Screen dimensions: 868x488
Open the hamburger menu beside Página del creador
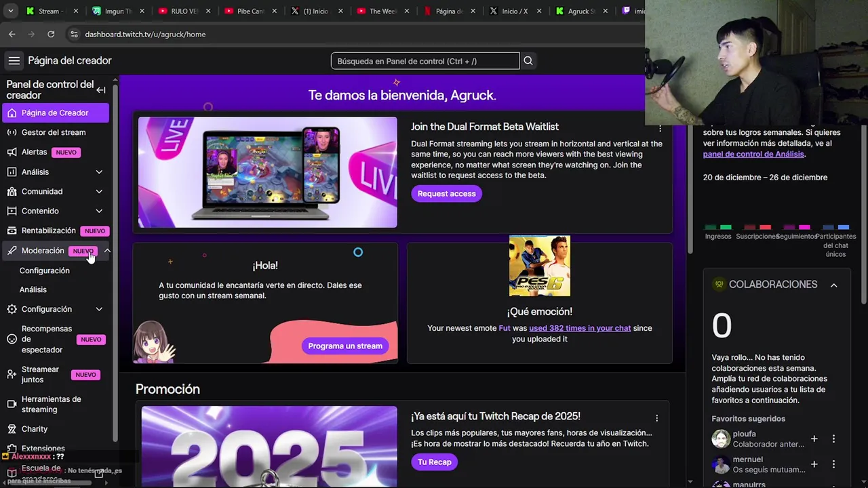point(14,61)
